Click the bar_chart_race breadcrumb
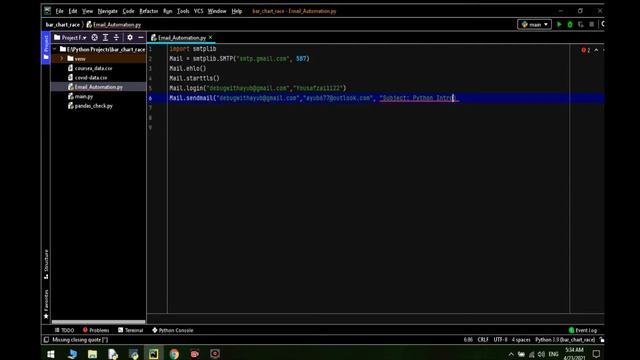Viewport: 640px width, 360px height. [63, 25]
